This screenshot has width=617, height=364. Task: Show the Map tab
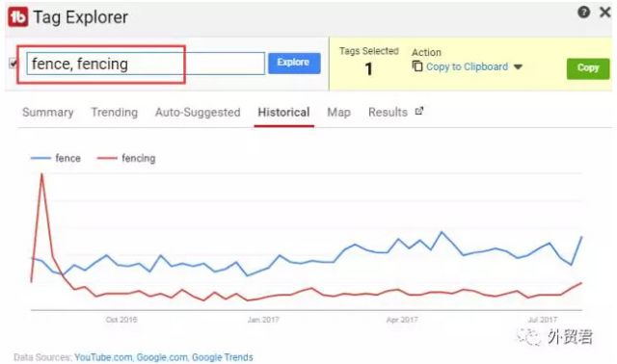pos(338,113)
